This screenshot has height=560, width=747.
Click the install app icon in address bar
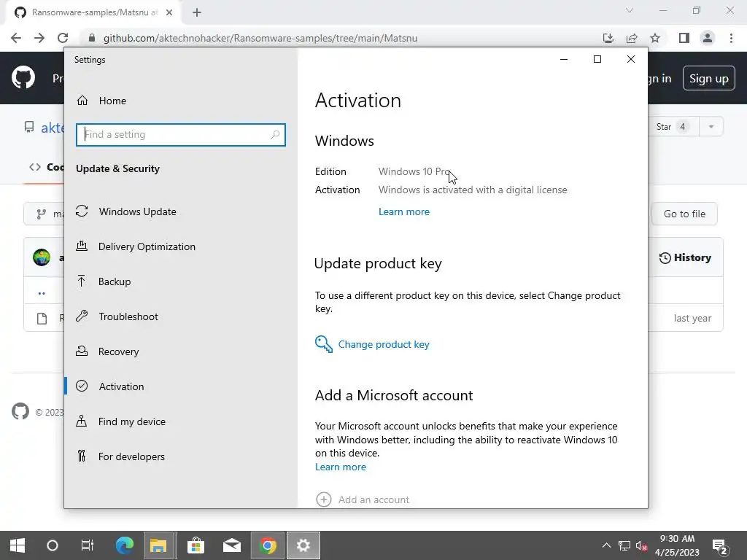pyautogui.click(x=608, y=38)
